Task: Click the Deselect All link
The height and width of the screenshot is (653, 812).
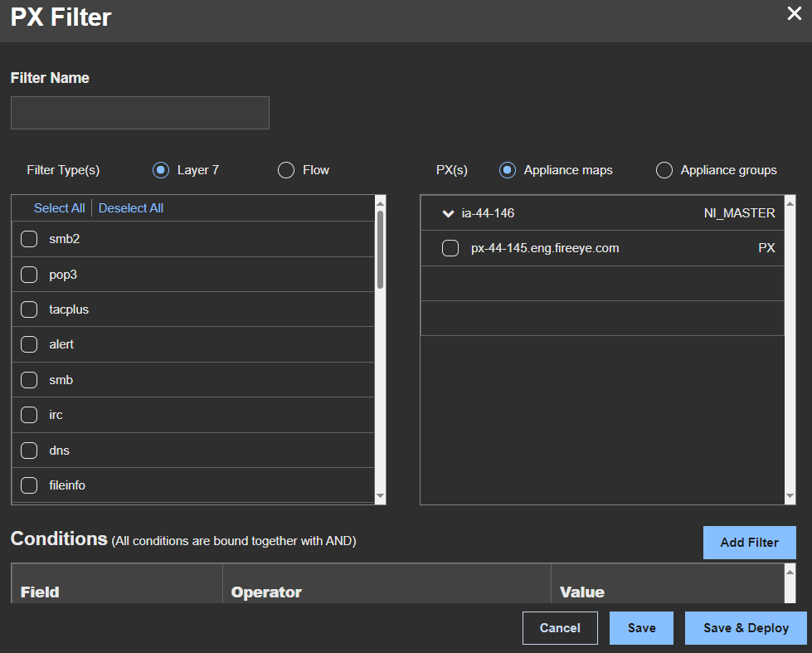Action: click(131, 207)
